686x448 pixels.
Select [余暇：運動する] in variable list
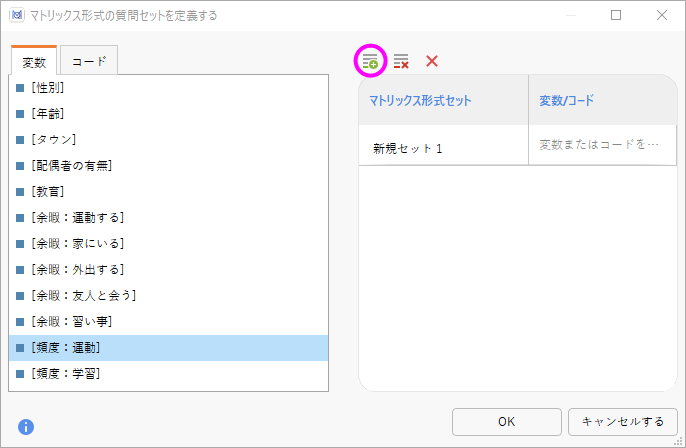click(x=168, y=217)
